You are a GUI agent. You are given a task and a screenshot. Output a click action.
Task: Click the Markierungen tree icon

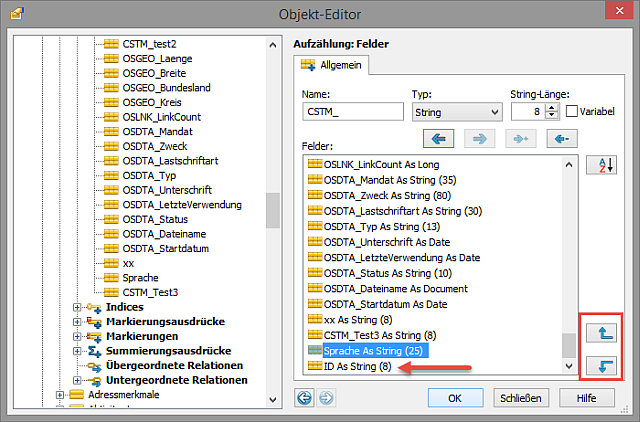94,337
